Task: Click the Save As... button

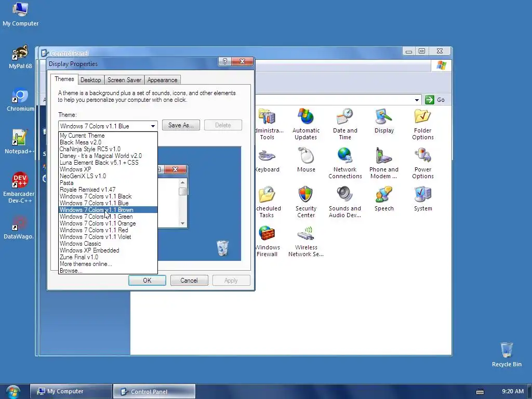Action: (x=181, y=125)
